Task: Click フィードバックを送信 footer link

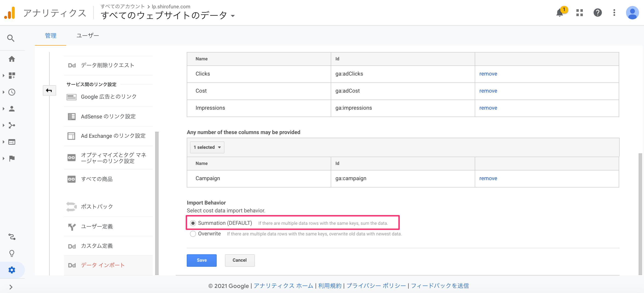Action: [440, 286]
